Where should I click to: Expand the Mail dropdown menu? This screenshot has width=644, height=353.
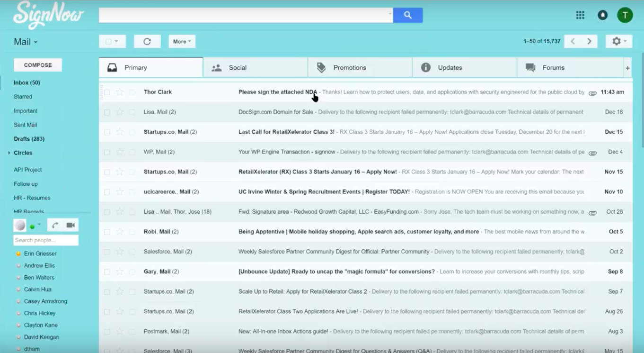[26, 42]
